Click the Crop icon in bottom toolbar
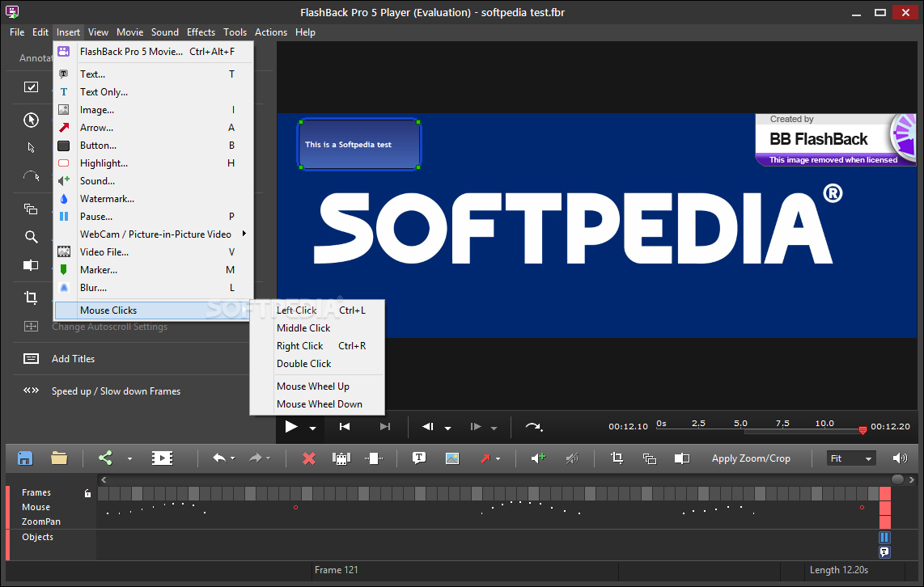This screenshot has height=587, width=924. pyautogui.click(x=617, y=458)
